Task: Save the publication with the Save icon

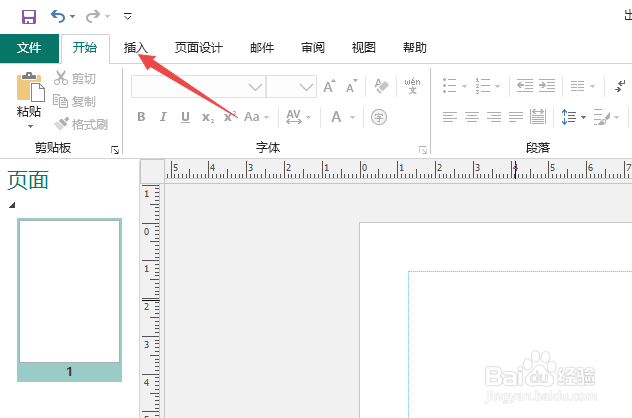Action: (29, 17)
